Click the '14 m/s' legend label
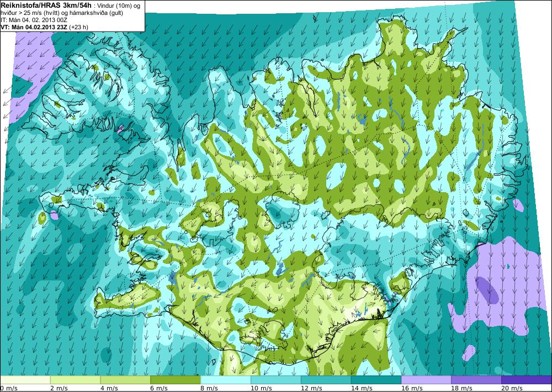Screen dimensions: 552x392 (362, 388)
